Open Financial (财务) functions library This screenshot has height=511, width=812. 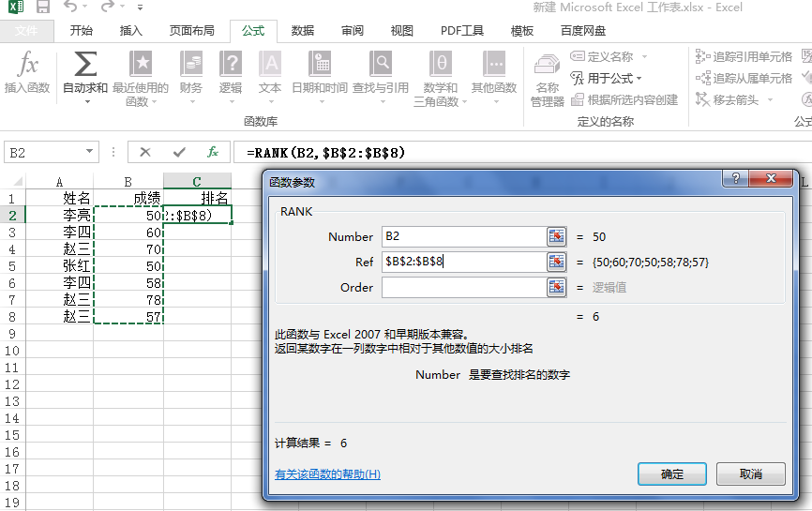click(x=191, y=77)
